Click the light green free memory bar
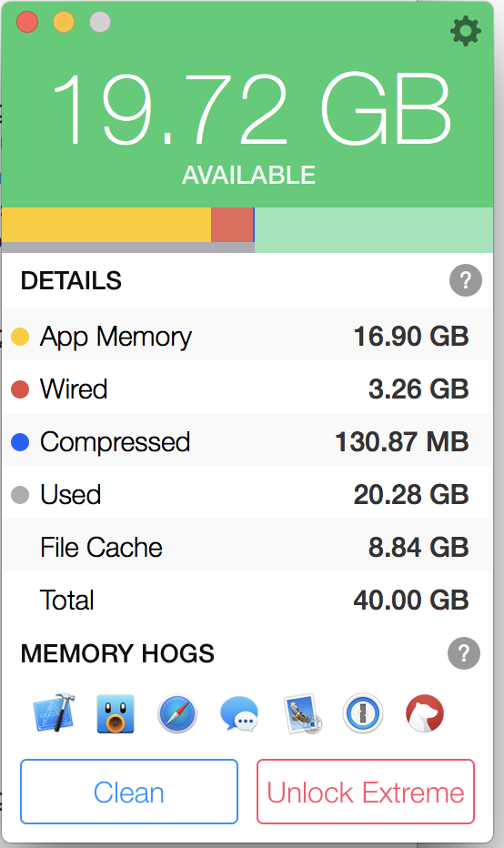Image resolution: width=504 pixels, height=848 pixels. (374, 230)
